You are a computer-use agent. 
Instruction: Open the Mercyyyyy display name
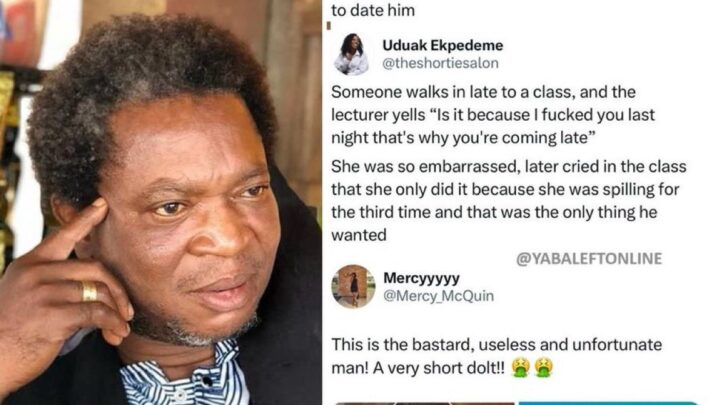pos(421,278)
